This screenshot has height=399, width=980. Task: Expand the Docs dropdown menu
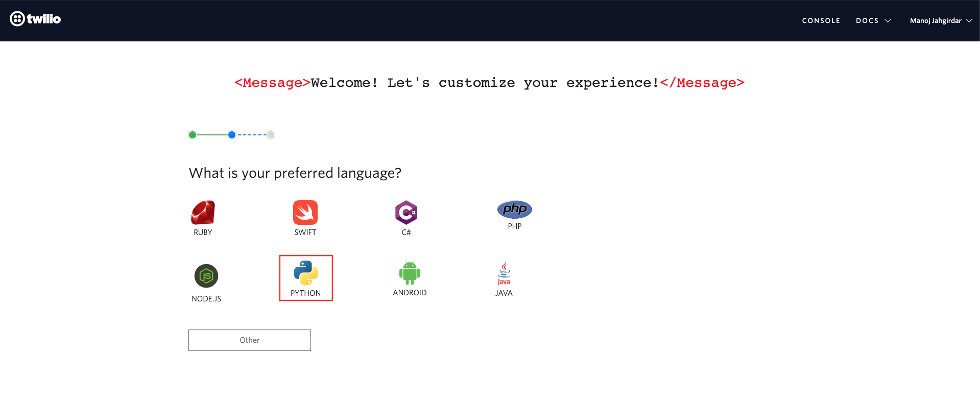point(873,20)
